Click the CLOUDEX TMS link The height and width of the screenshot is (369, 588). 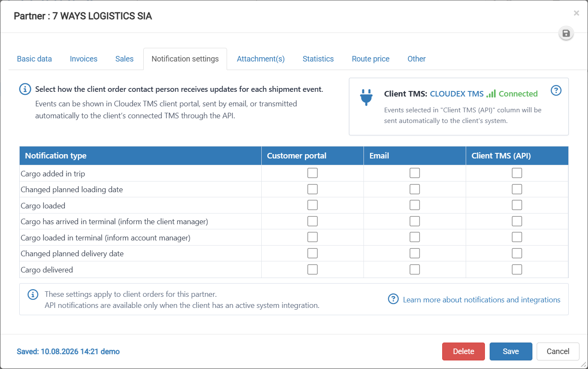click(x=457, y=94)
